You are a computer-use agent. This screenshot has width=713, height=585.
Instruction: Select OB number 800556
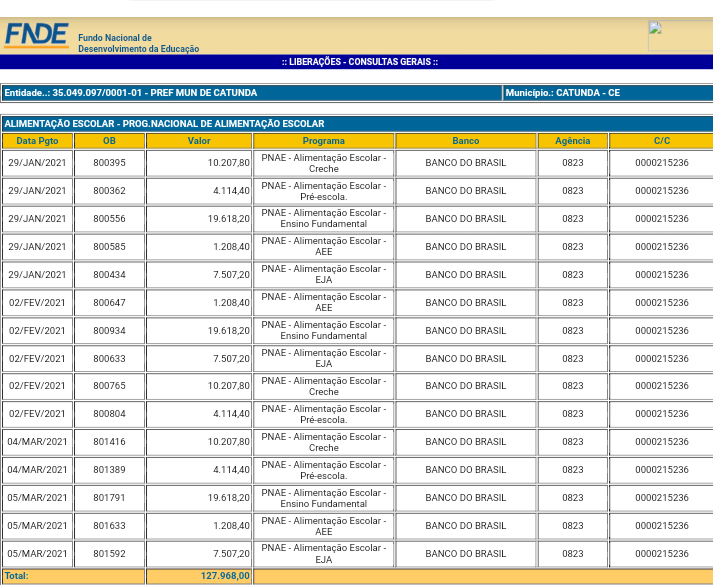click(109, 219)
